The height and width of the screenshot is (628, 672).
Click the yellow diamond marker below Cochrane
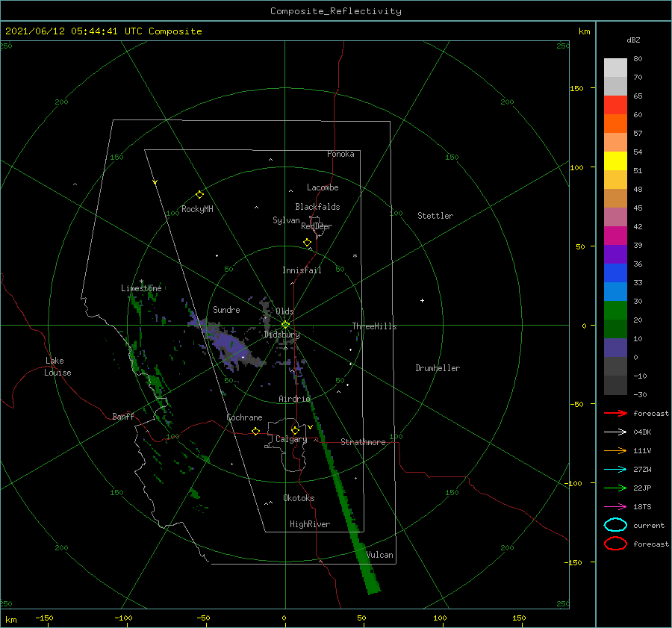(x=256, y=432)
